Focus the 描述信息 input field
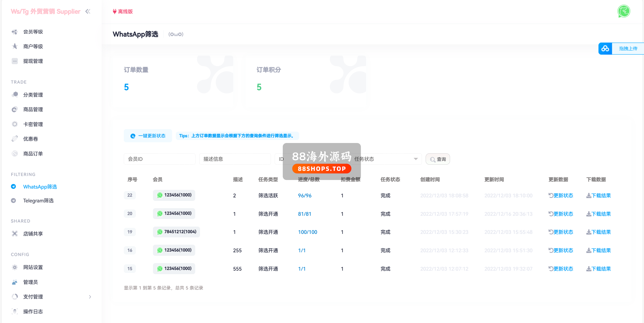Viewport: 644px width, 323px height. (x=235, y=159)
